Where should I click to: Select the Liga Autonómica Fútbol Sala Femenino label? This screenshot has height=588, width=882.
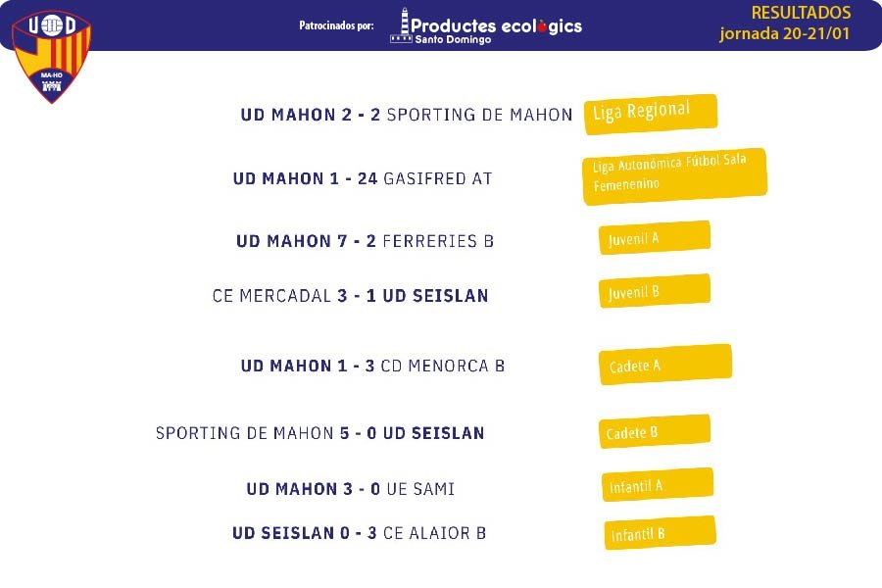coord(674,176)
